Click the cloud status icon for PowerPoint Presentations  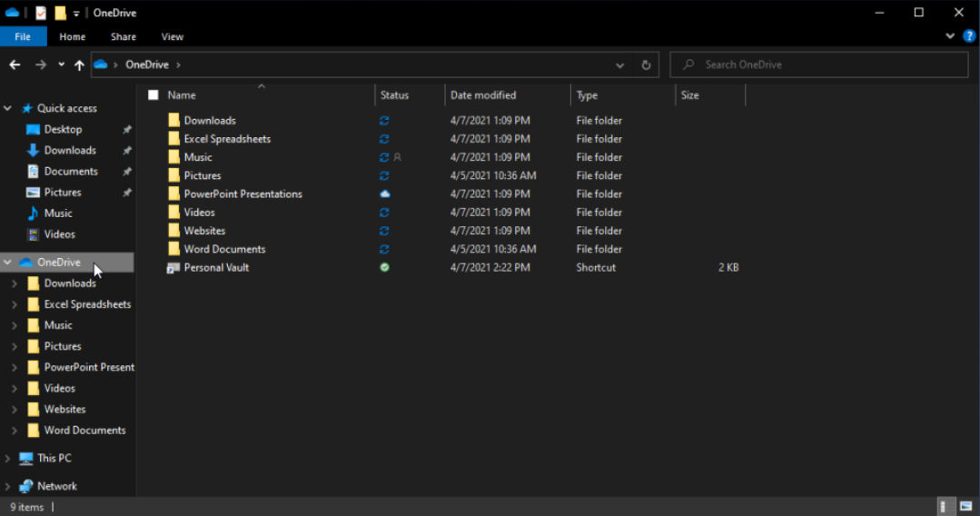coord(384,194)
